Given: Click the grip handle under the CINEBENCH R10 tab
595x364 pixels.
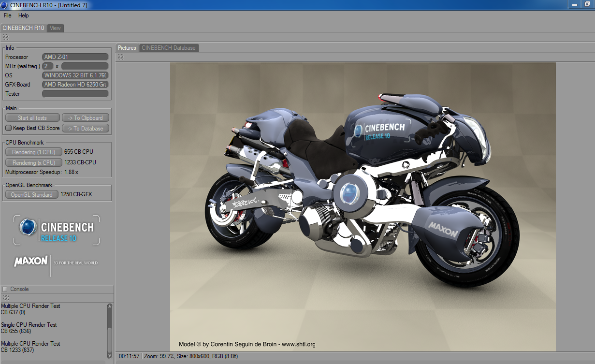Looking at the screenshot, I should click(5, 37).
